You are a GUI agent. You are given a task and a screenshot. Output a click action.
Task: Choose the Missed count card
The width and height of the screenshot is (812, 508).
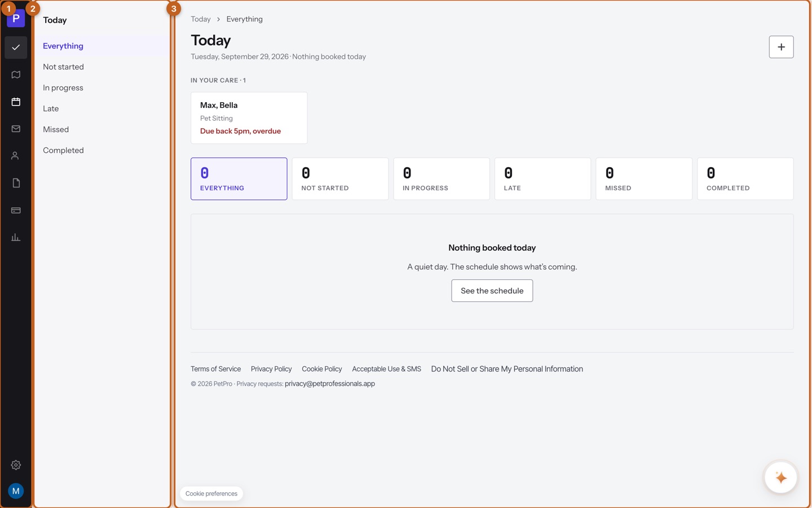[644, 179]
